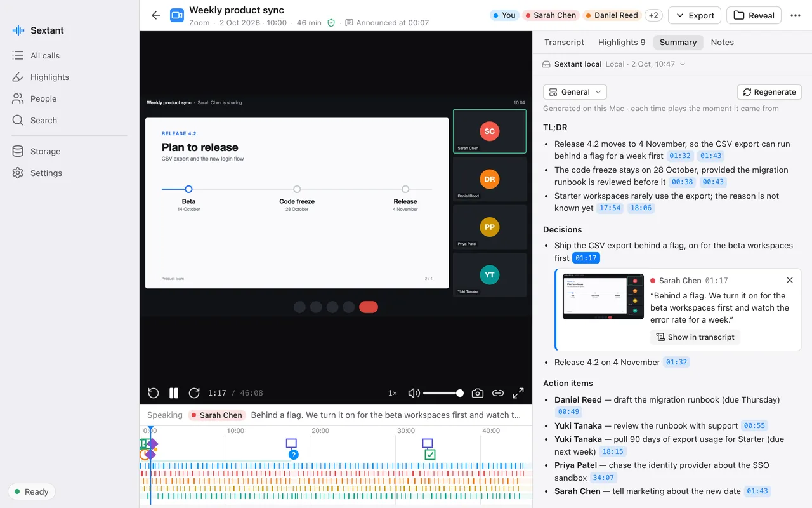This screenshot has width=812, height=508.
Task: Open People in the sidebar
Action: [x=70, y=98]
